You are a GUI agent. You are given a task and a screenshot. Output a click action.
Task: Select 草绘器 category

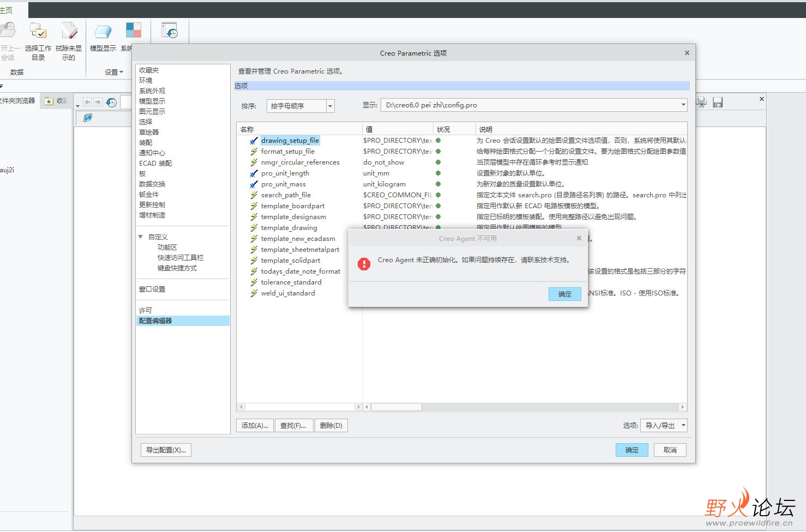pos(149,132)
